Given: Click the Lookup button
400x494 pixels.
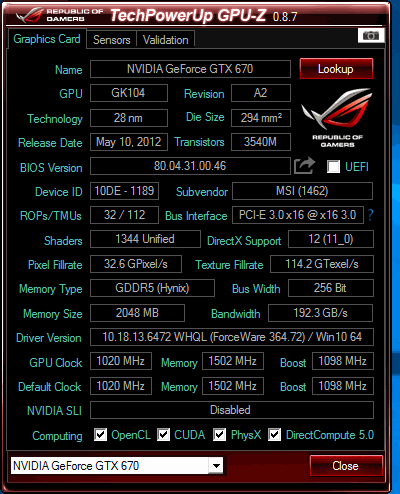Looking at the screenshot, I should click(x=336, y=69).
